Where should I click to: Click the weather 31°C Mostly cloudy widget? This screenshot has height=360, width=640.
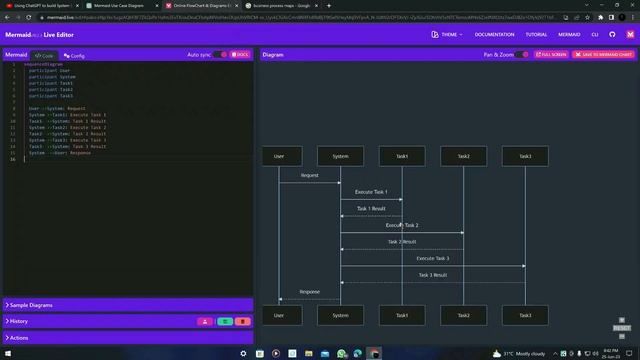(519, 353)
